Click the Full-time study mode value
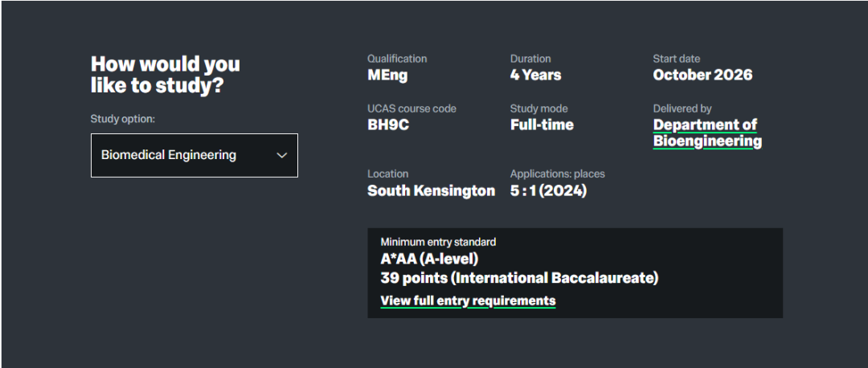Viewport: 868px width, 368px height. coord(542,125)
